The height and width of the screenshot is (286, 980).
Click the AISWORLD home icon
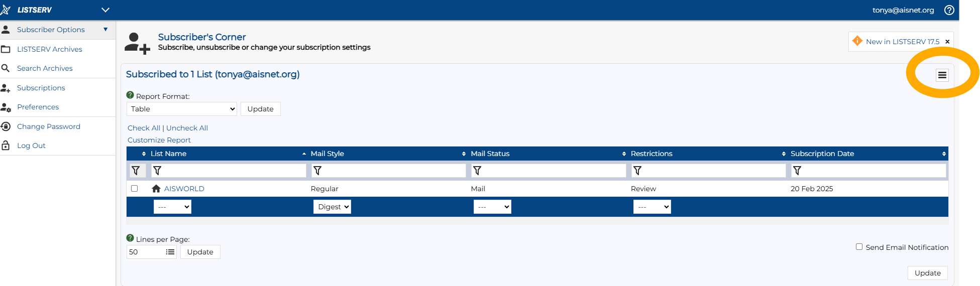[x=156, y=189]
